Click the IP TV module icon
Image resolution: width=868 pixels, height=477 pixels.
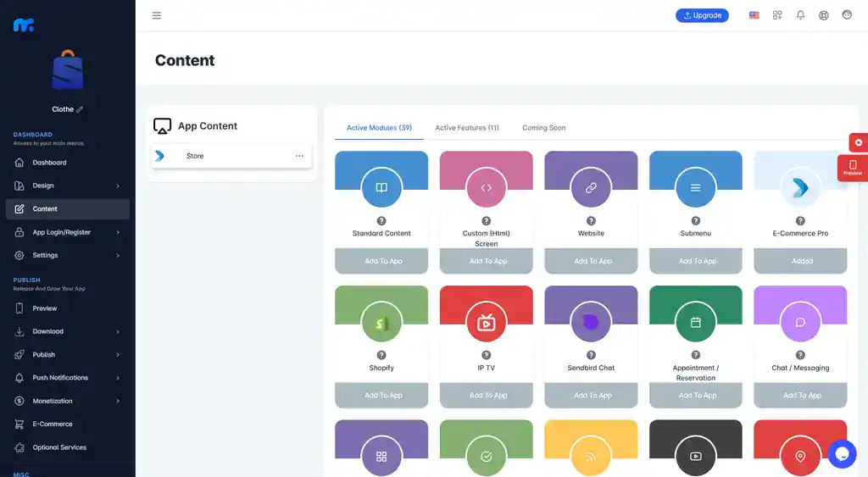tap(487, 322)
